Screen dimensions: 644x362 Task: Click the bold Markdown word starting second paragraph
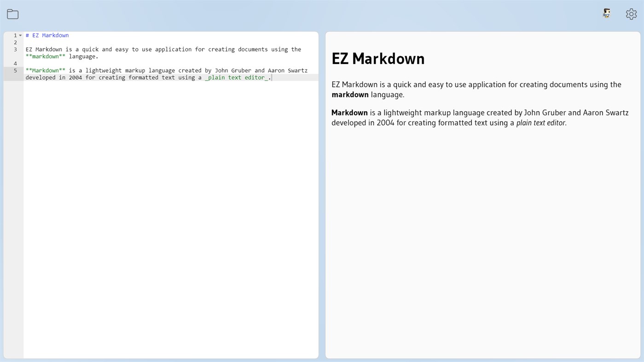[x=349, y=112]
